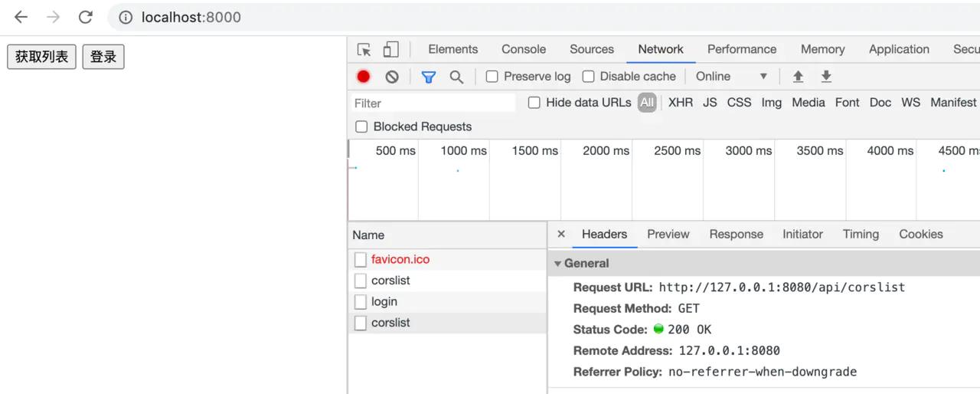Open the Sources tab
Screen dimensions: 980x394
pos(592,49)
